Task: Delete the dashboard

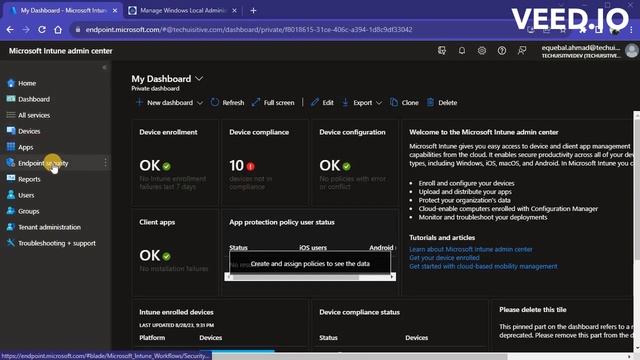Action: tap(442, 103)
